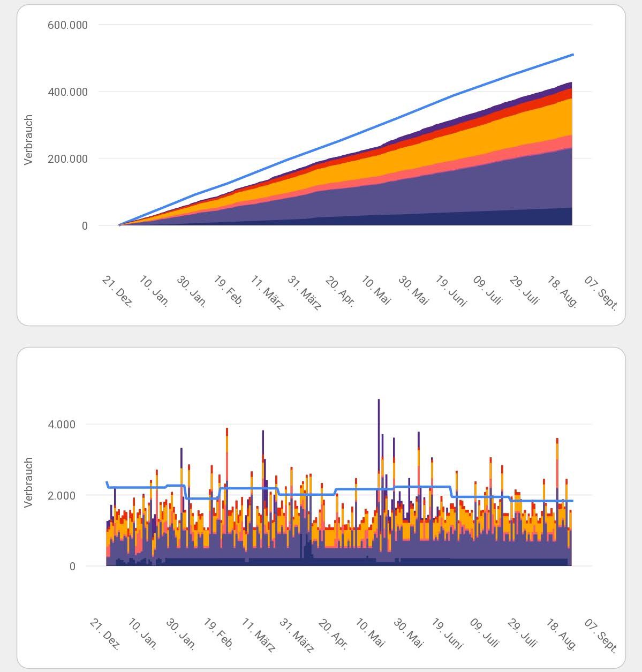This screenshot has height=672, width=642.
Task: Click the 07. Sept. label in the top chart
Action: (601, 293)
